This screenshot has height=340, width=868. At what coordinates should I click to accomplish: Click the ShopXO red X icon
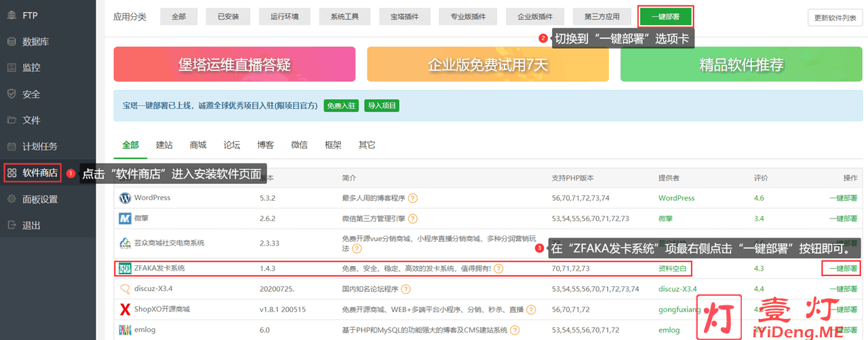[x=125, y=309]
